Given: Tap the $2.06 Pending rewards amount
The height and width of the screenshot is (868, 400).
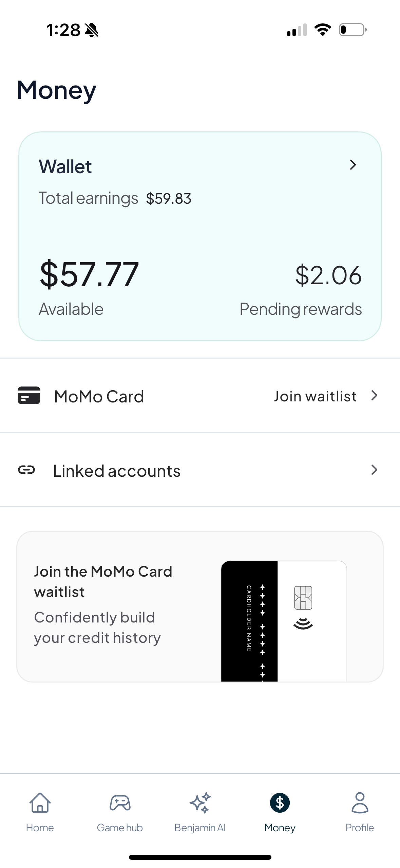Looking at the screenshot, I should 328,275.
